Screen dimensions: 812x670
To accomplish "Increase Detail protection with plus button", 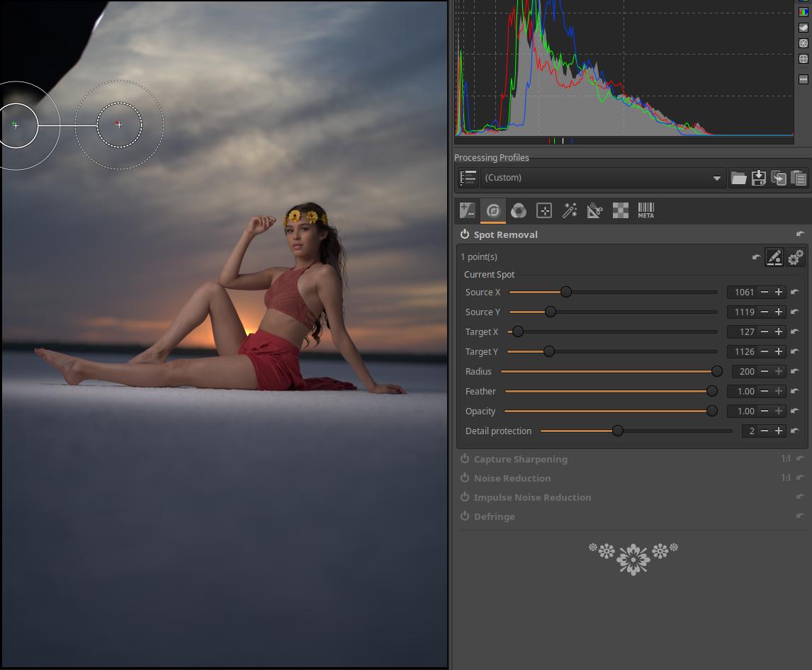I will click(779, 431).
